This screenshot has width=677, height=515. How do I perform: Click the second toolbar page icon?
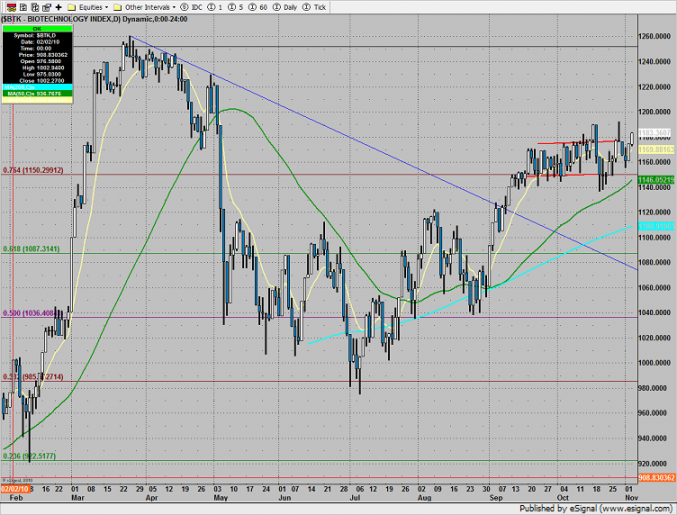23,7
